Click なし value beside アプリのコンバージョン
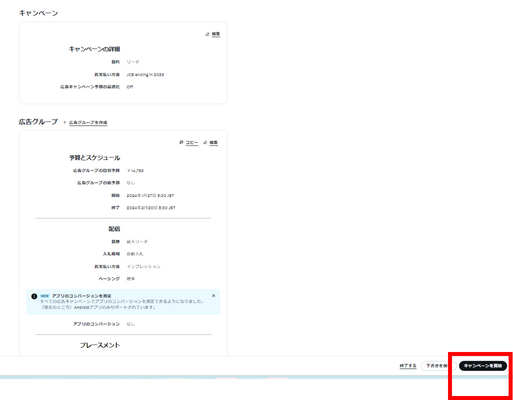513x400 pixels. (x=131, y=324)
